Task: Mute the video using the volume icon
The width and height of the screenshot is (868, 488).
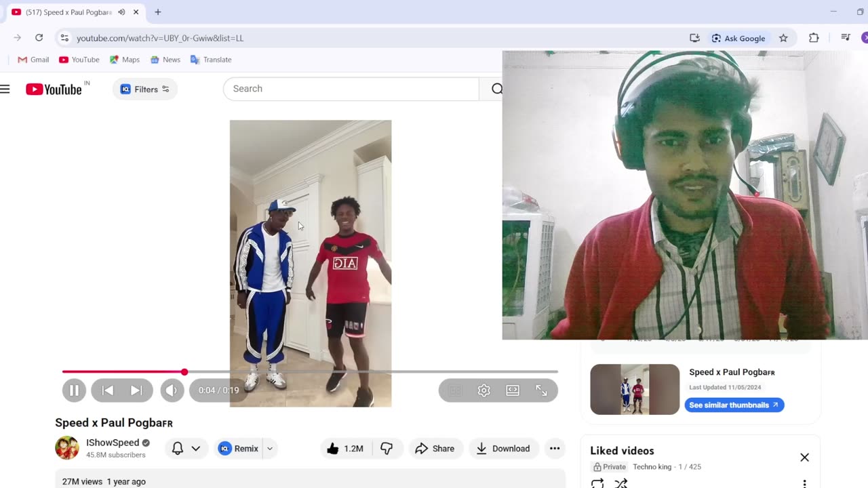Action: pyautogui.click(x=172, y=390)
